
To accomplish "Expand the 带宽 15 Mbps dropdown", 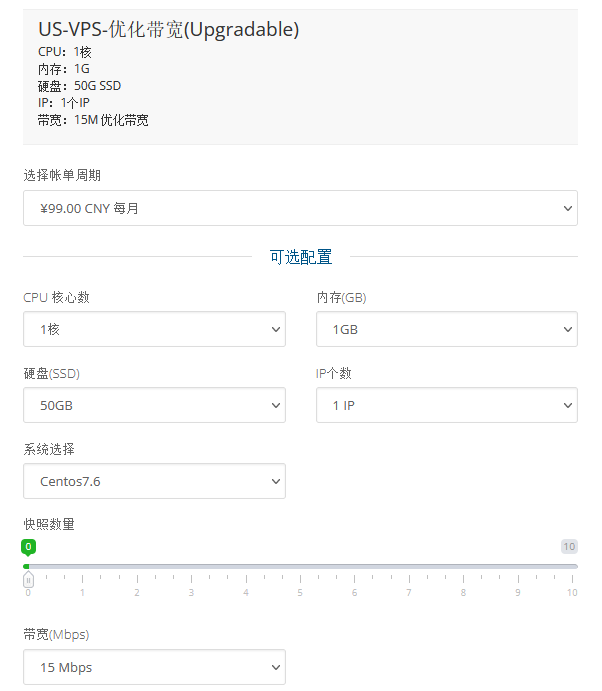I will pos(154,667).
